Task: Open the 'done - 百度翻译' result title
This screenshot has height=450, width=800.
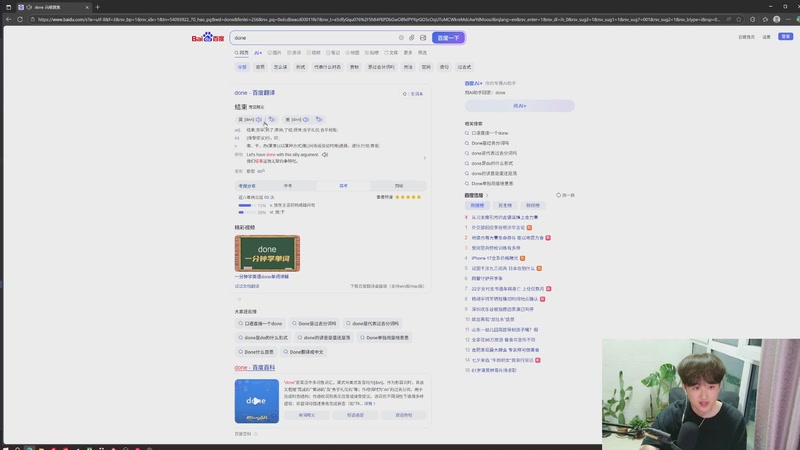Action: tap(255, 93)
